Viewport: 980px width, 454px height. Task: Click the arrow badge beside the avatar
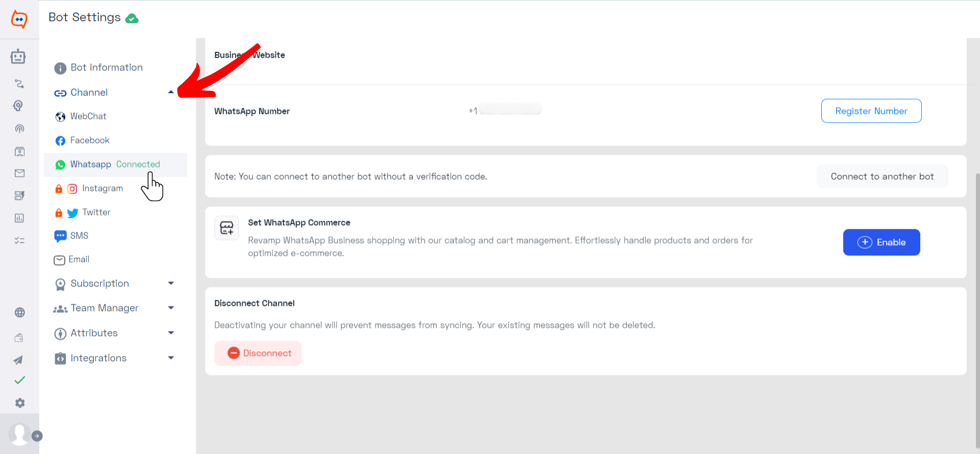click(37, 436)
